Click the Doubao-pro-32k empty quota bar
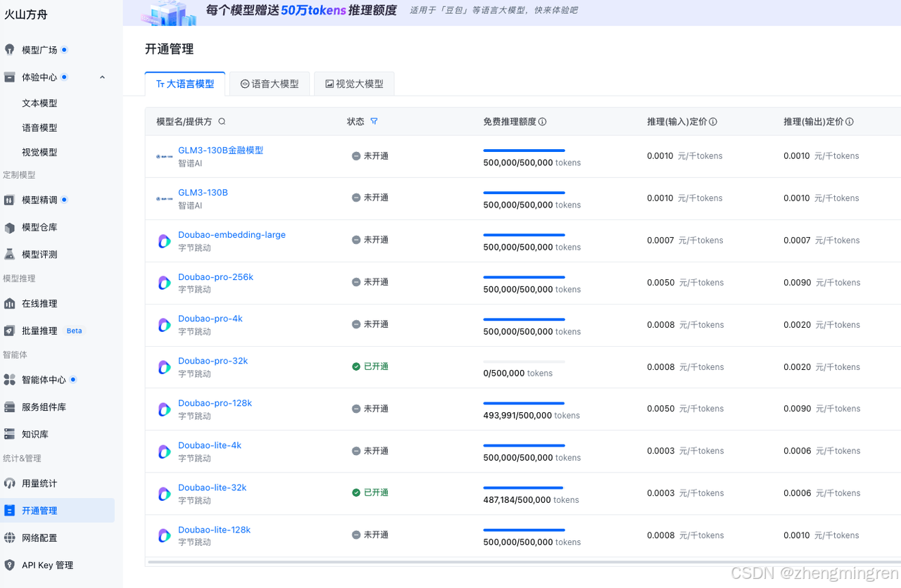 (x=524, y=362)
